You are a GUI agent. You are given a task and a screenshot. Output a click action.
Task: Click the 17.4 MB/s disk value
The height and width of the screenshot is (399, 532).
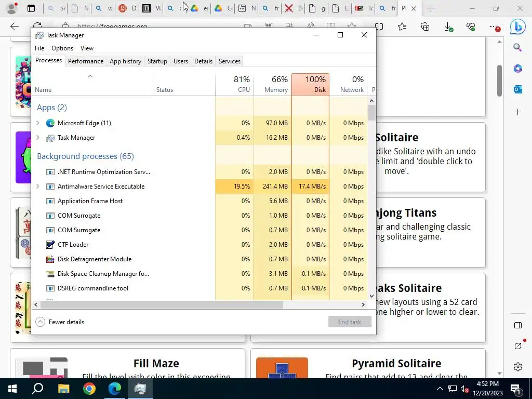click(312, 187)
